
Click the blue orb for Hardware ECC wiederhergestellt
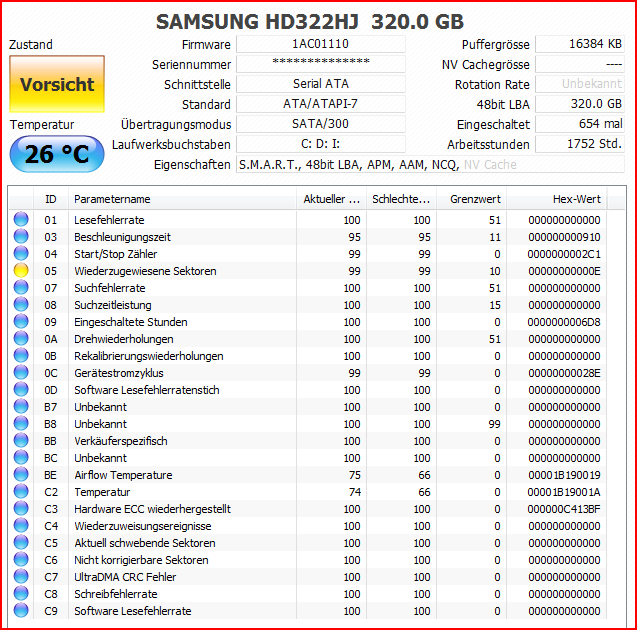(21, 509)
